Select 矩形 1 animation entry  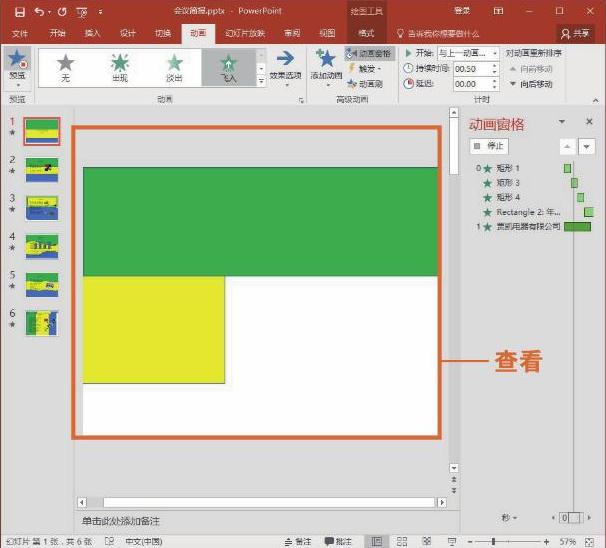533,168
